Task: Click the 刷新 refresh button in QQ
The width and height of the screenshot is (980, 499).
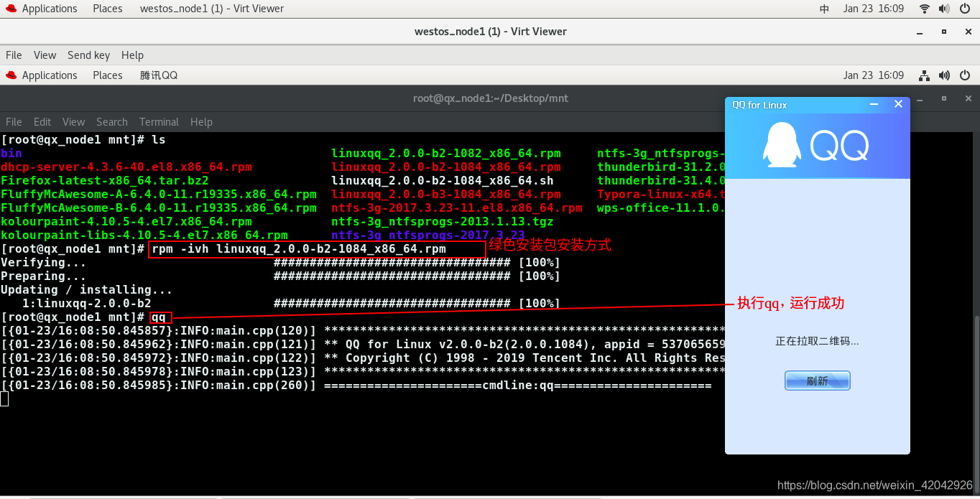Action: [x=818, y=381]
